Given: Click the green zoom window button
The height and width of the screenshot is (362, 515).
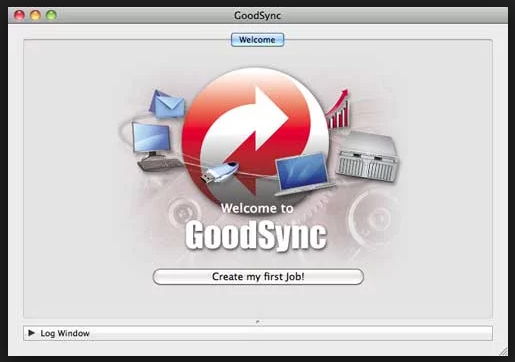Looking at the screenshot, I should (x=51, y=15).
